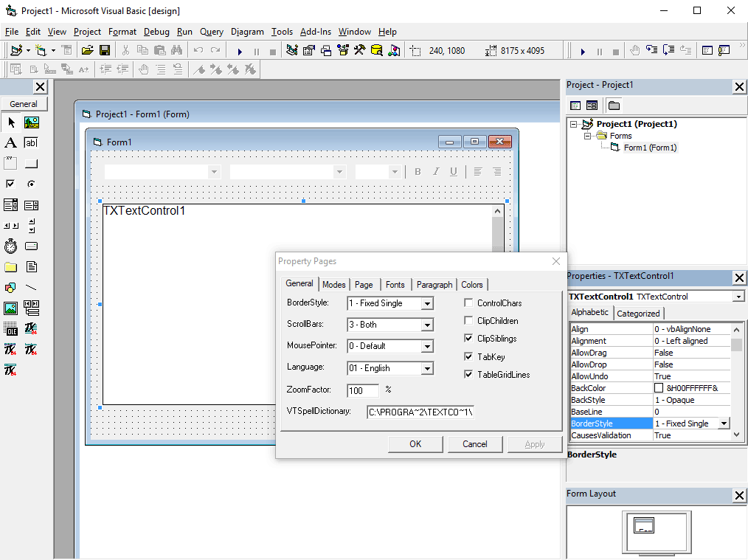Viewport: 748px width, 560px height.
Task: Select the Timer tool (stopwatch icon)
Action: pos(11,246)
